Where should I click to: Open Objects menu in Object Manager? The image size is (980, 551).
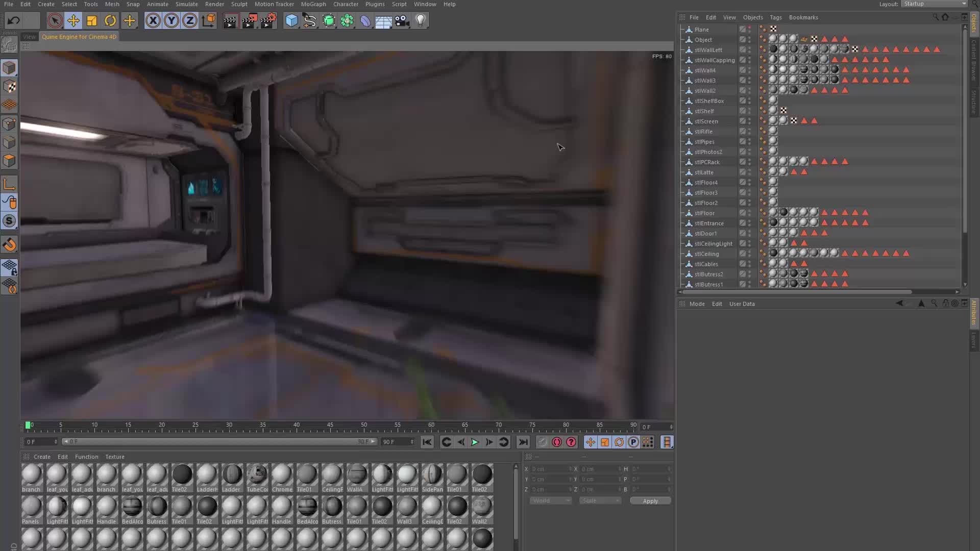[753, 17]
